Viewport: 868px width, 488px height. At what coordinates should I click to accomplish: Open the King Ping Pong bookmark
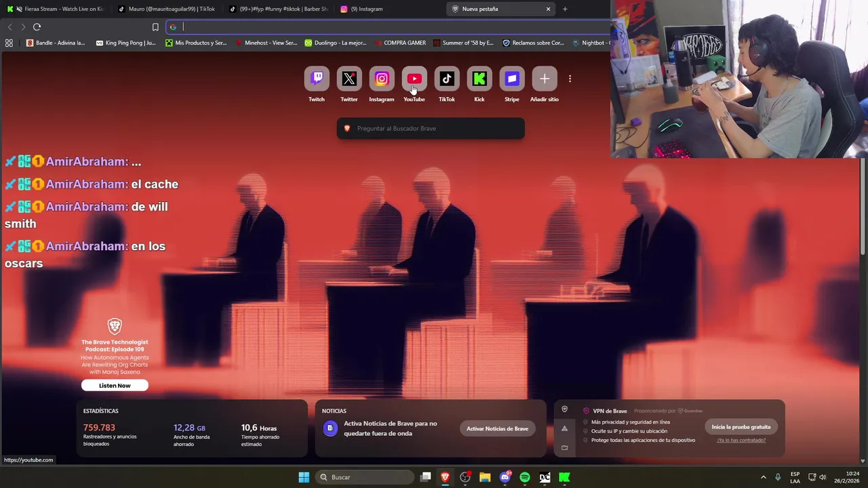point(126,43)
